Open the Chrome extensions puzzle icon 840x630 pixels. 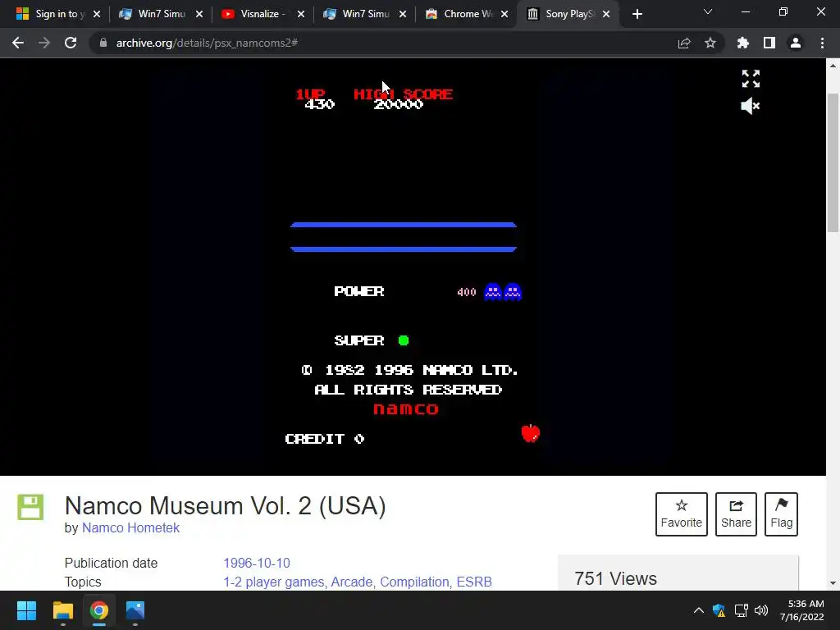743,43
